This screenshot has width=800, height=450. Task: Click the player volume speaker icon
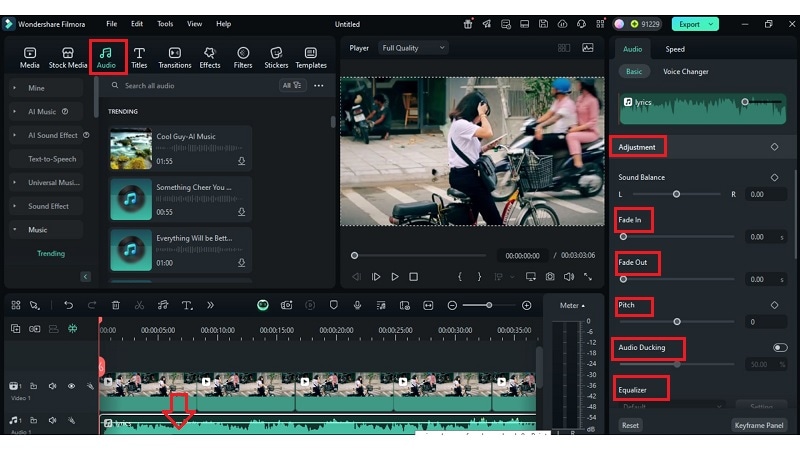[569, 277]
